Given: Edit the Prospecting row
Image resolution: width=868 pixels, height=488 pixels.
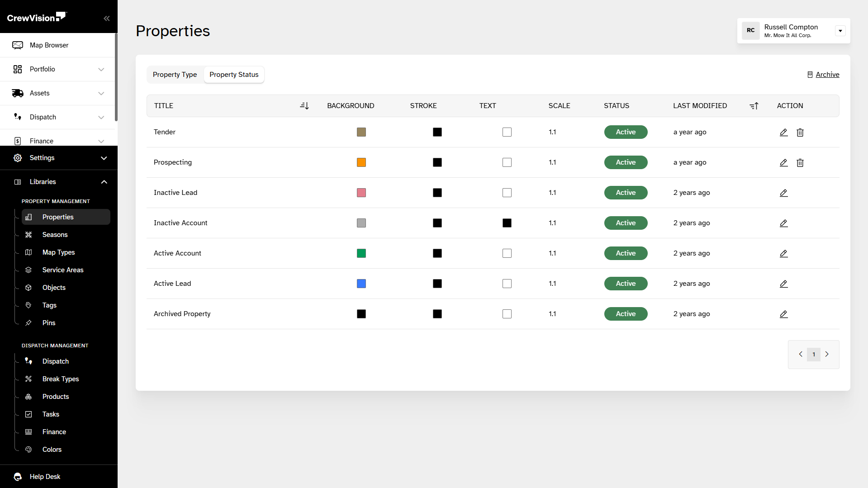Looking at the screenshot, I should [x=784, y=163].
